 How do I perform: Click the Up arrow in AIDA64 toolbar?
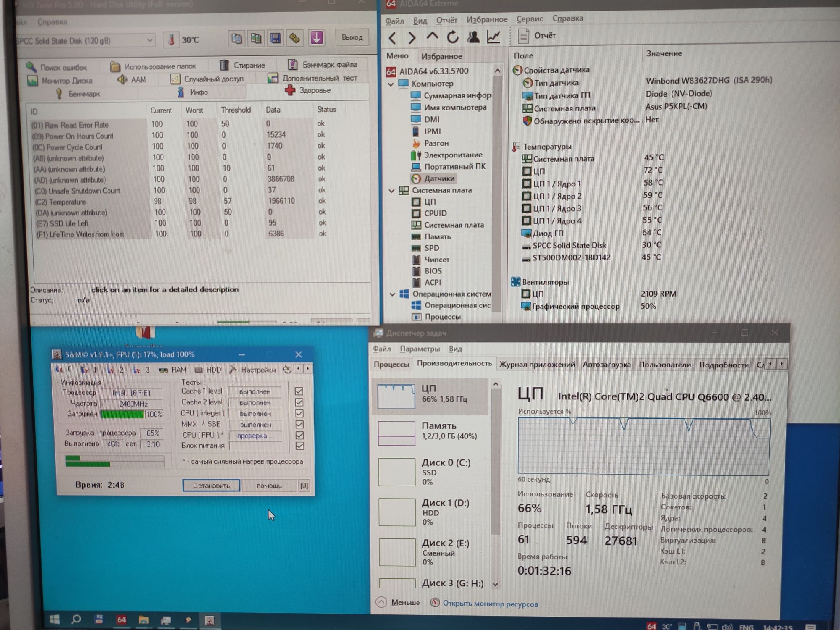[432, 37]
